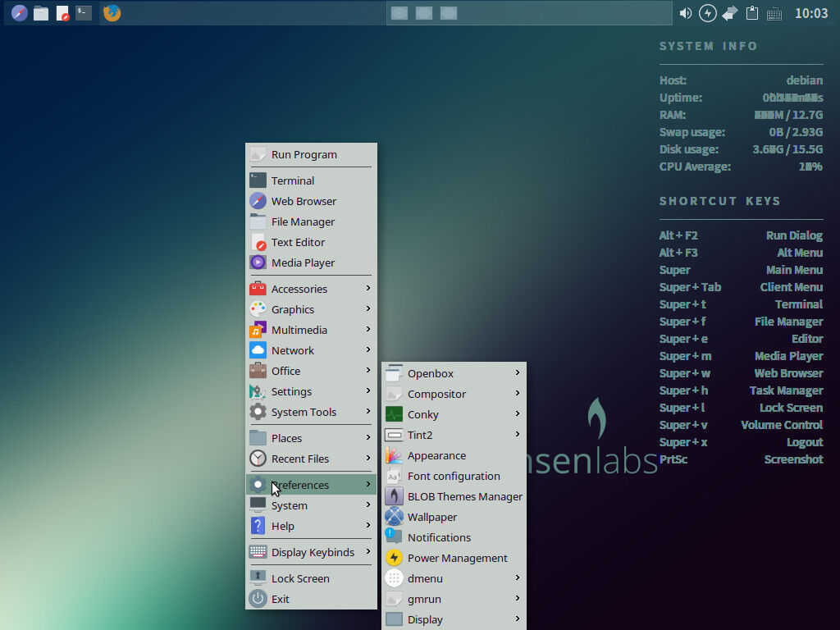Click the Graphics palette icon
This screenshot has height=630, width=840.
tap(258, 309)
